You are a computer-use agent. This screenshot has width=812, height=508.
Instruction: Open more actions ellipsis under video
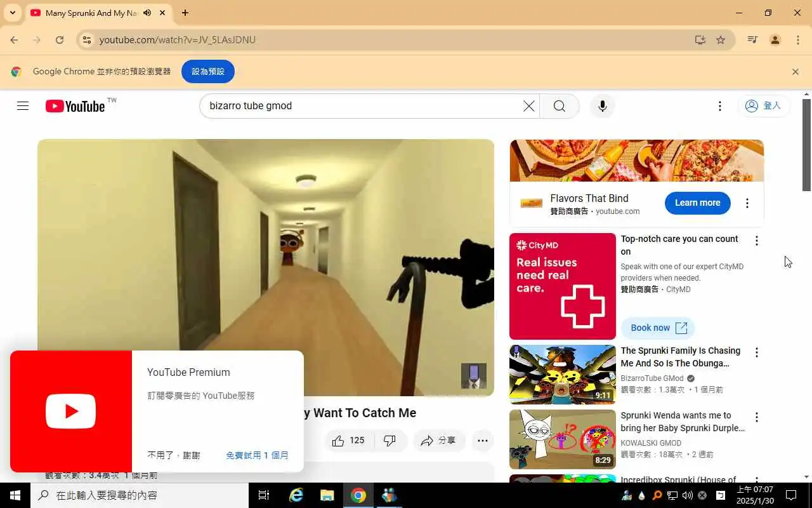coord(483,440)
